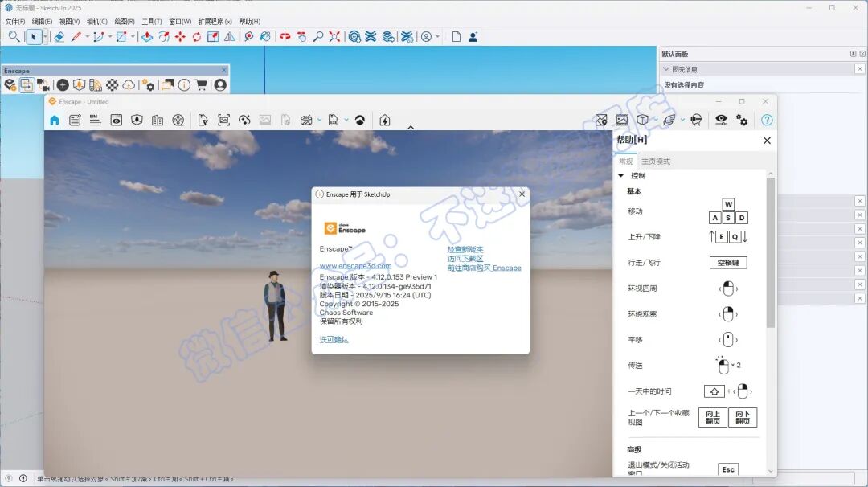Image resolution: width=868 pixels, height=487 pixels.
Task: Click the blue Home icon in Enscape window
Action: pyautogui.click(x=55, y=120)
